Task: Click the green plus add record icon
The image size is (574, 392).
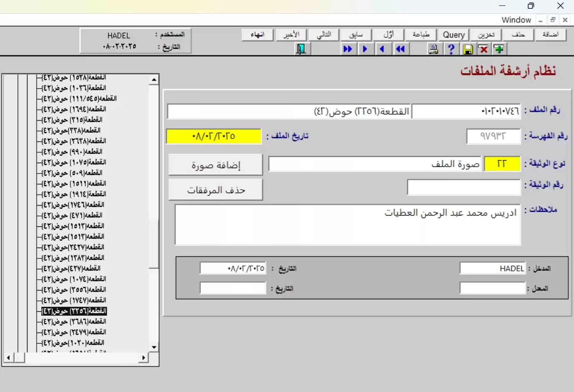Action: (x=499, y=49)
